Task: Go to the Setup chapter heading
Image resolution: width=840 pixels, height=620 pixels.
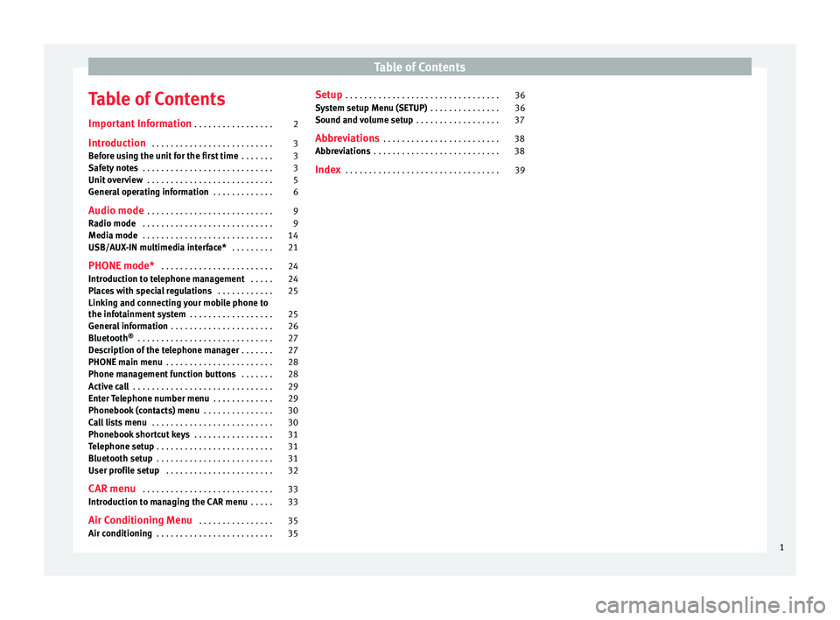Action: [329, 95]
